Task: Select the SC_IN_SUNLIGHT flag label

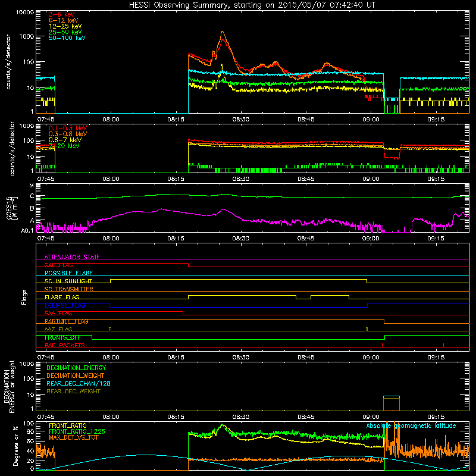Action: (68, 281)
